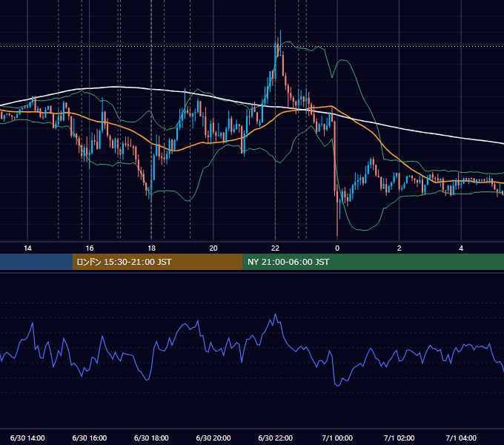Click the 6/30 20:00 time label
Image resolution: width=504 pixels, height=445 pixels.
click(x=213, y=438)
